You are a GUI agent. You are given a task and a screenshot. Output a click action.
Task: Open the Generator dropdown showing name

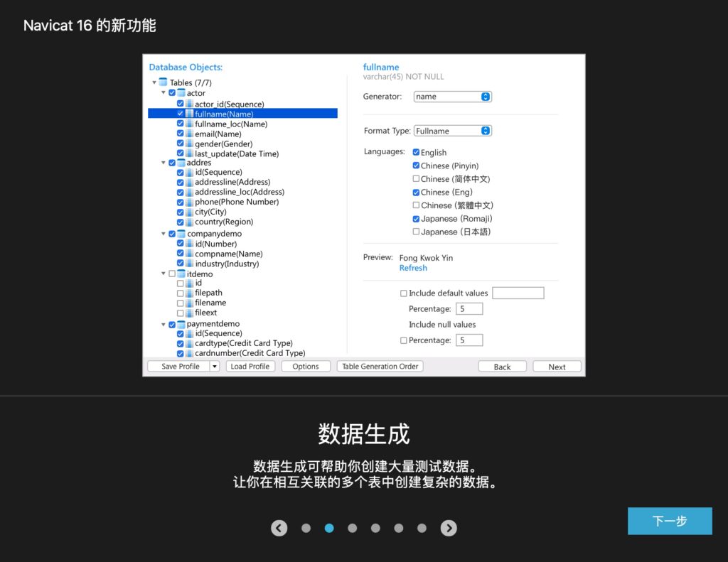click(x=453, y=96)
